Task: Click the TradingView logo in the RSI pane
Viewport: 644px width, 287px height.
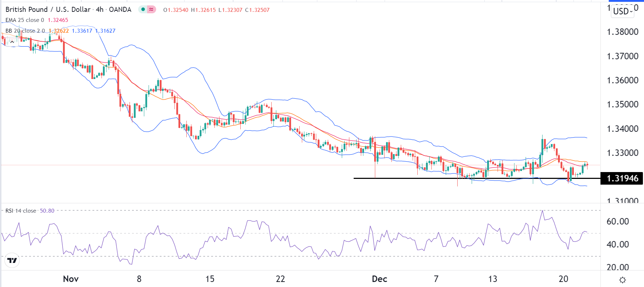Action: [12, 260]
